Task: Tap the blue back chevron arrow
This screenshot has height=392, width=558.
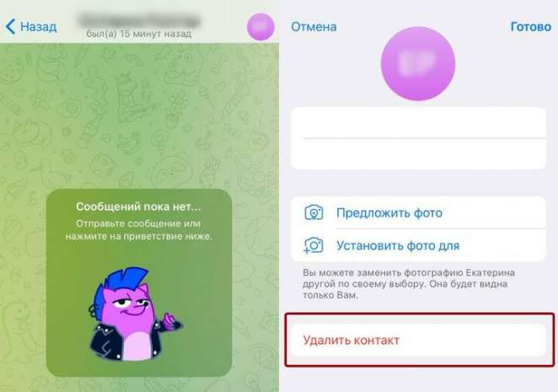Action: point(10,27)
